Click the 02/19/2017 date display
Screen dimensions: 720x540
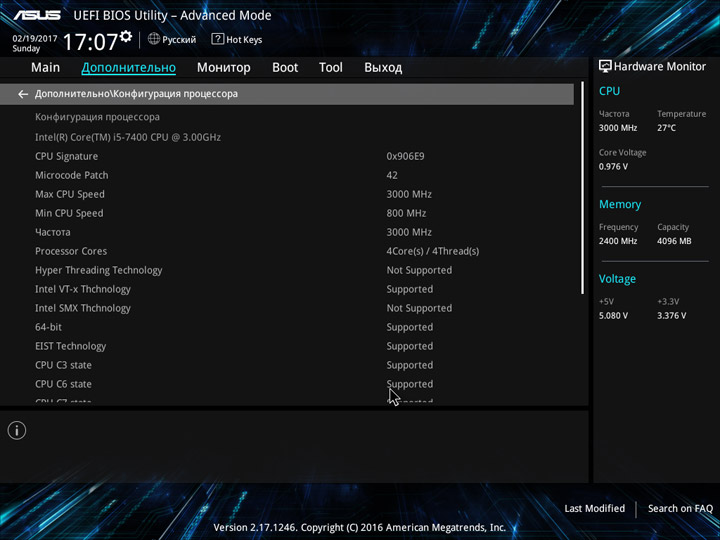pos(35,39)
